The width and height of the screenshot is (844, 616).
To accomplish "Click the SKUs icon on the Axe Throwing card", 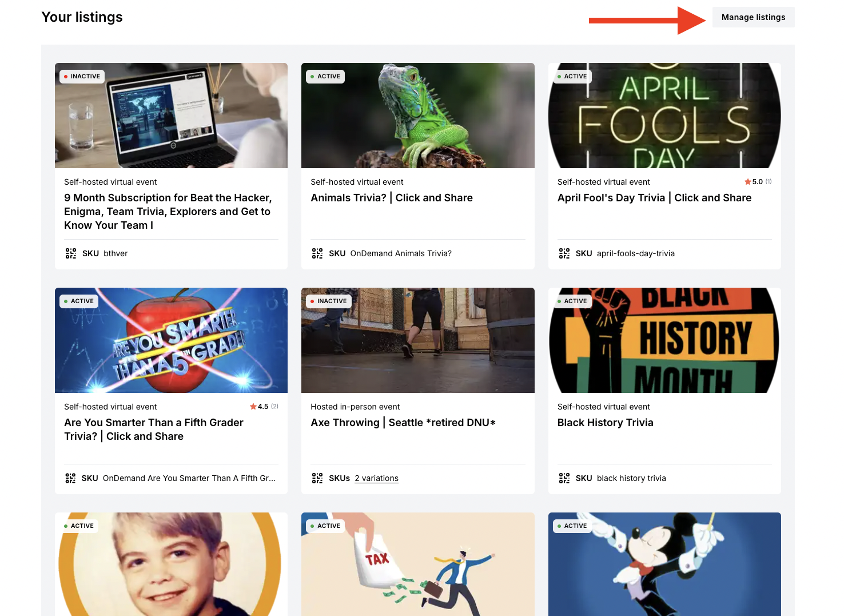I will (x=317, y=478).
